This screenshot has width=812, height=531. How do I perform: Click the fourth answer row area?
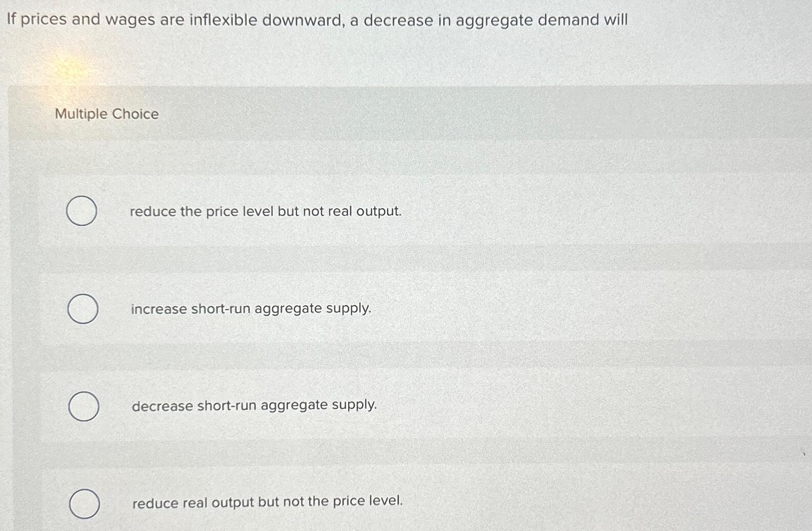358,502
